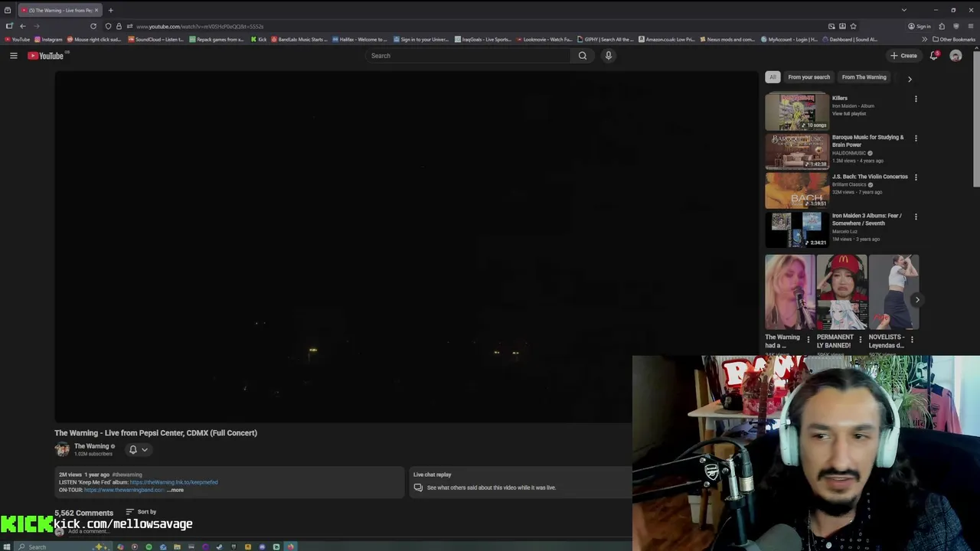
Task: Open the thewarning.lnk.to/keepmefed link
Action: pyautogui.click(x=174, y=482)
